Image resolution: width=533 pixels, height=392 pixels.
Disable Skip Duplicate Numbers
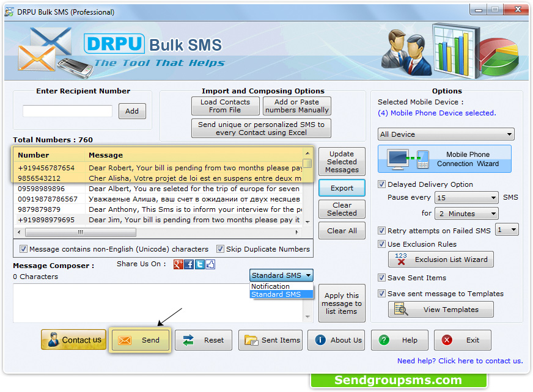(x=220, y=249)
